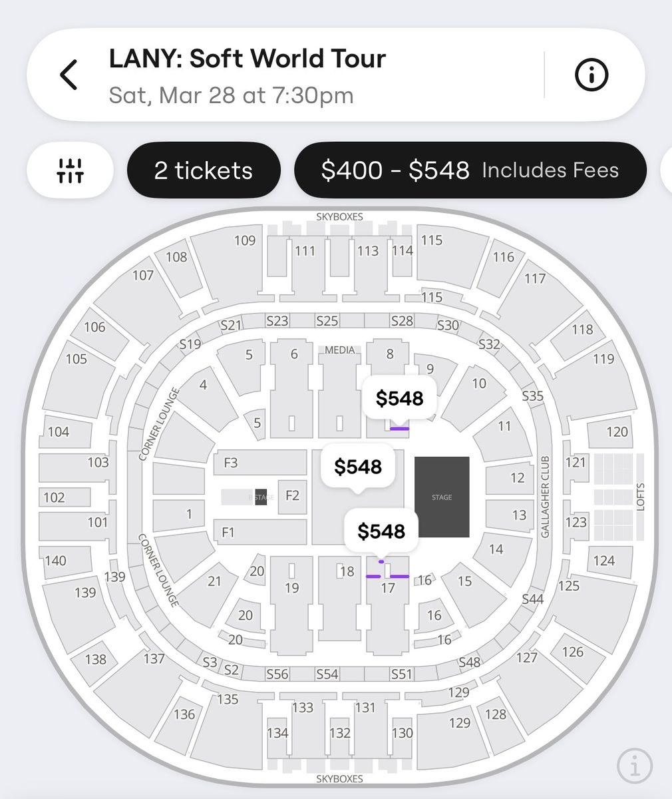Select floor section F2
This screenshot has width=672, height=799.
292,496
